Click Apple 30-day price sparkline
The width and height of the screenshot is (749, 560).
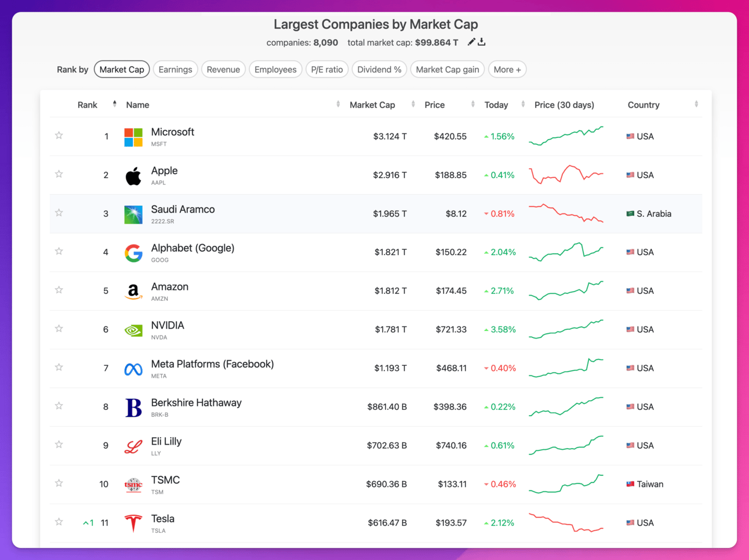pyautogui.click(x=566, y=174)
